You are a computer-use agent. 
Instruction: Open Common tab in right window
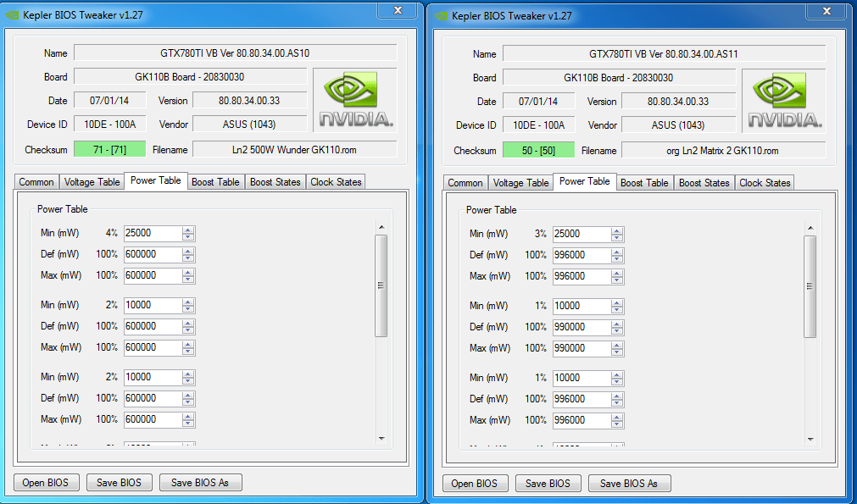465,183
